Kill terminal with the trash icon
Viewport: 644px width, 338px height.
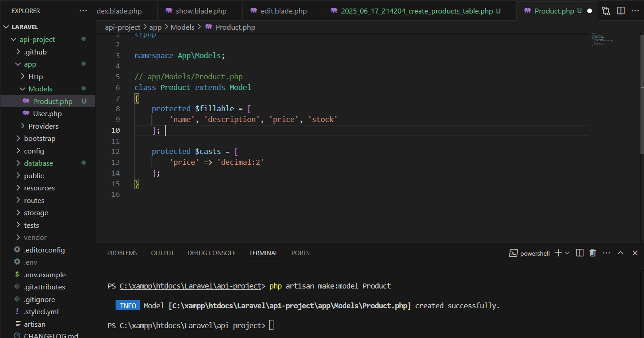[x=593, y=253]
